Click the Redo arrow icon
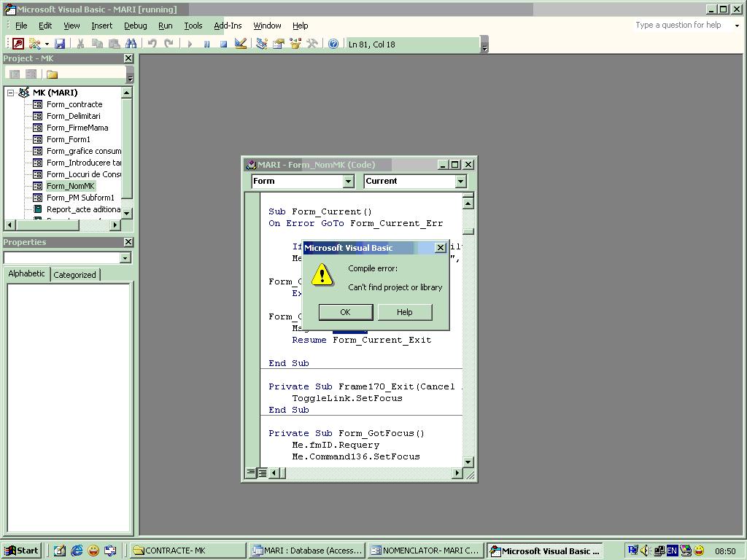Image resolution: width=747 pixels, height=560 pixels. click(x=169, y=44)
